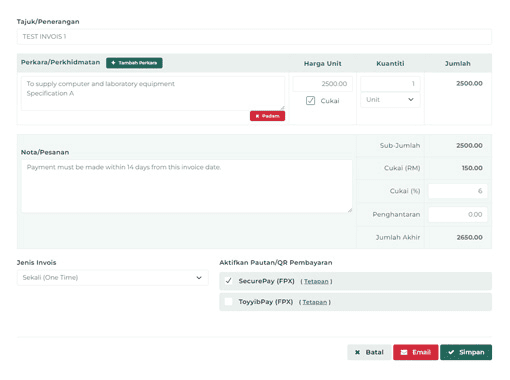Click the Jumlah Akhir label
The image size is (510, 380).
[398, 237]
